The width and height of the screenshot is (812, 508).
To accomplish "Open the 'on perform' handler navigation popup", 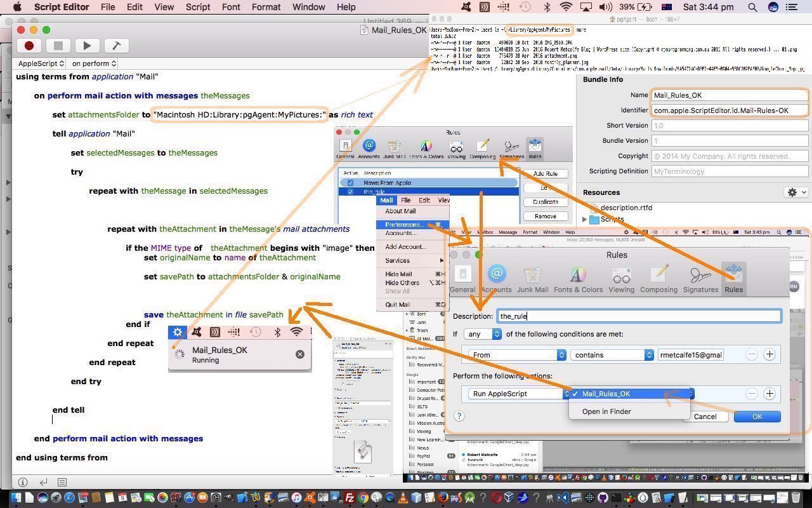I will 94,63.
